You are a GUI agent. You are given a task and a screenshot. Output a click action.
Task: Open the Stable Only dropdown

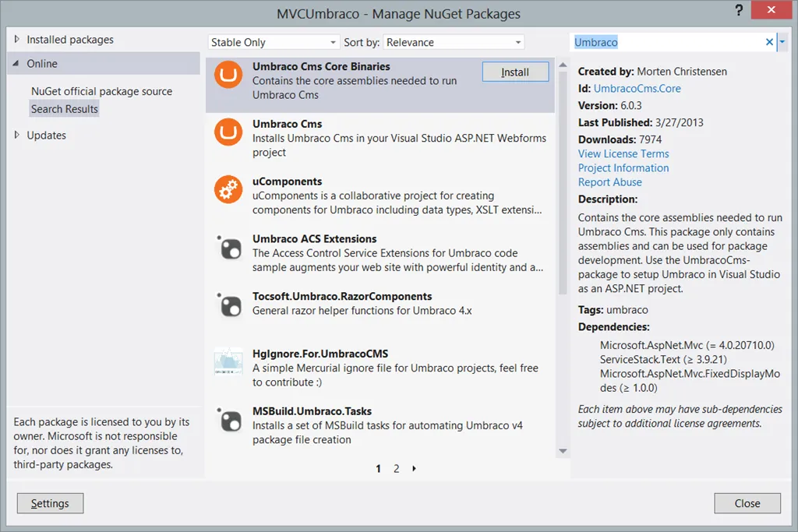(x=274, y=43)
